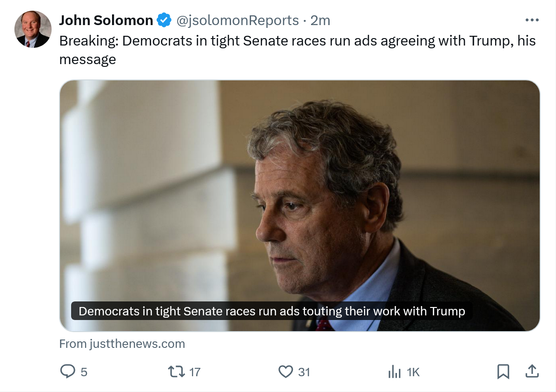Image resolution: width=556 pixels, height=392 pixels.
Task: Click the 1K views count
Action: point(413,372)
